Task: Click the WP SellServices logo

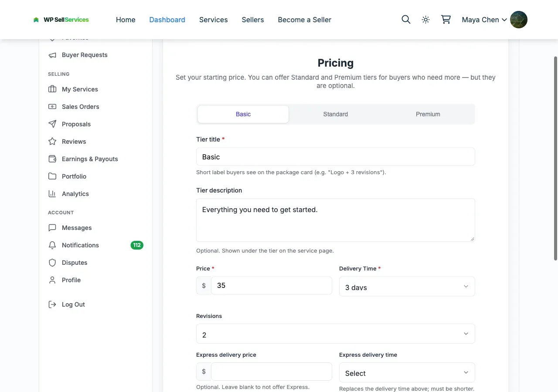Action: [61, 20]
